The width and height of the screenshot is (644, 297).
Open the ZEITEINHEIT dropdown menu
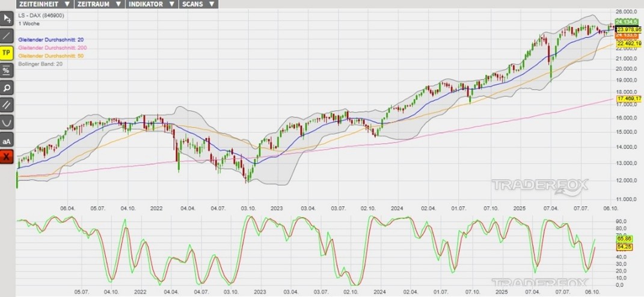44,4
